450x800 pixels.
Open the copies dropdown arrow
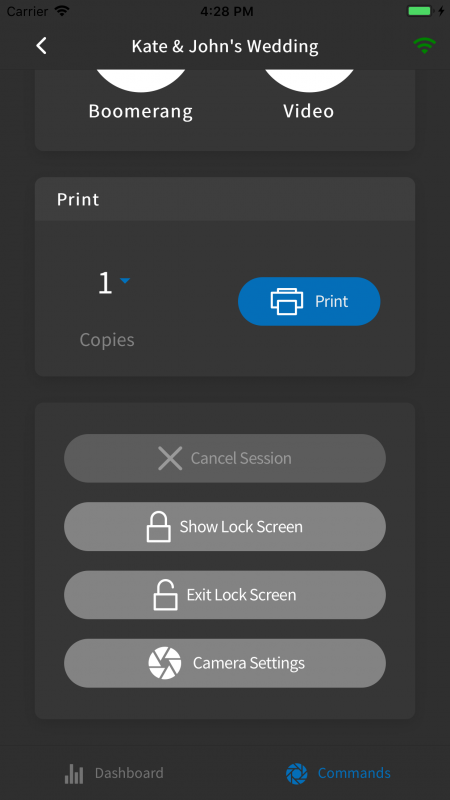125,281
